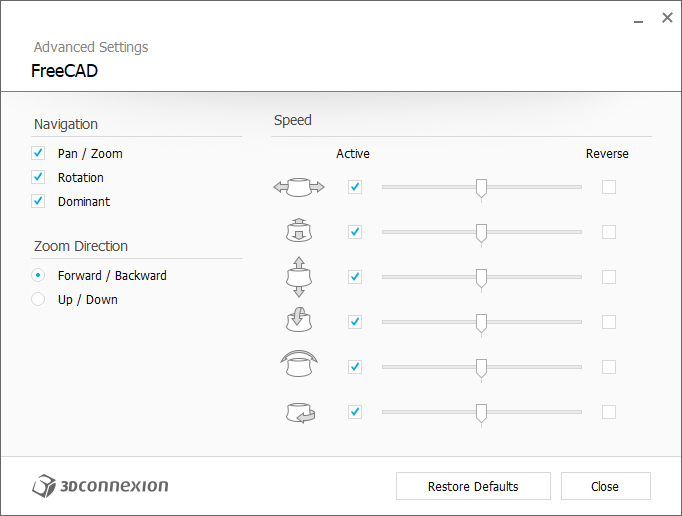
Task: Disable the Pan / Zoom navigation checkbox
Action: [x=39, y=154]
